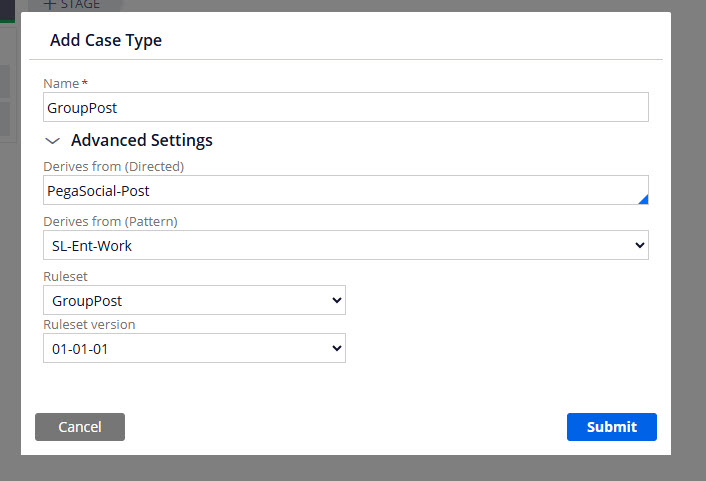The height and width of the screenshot is (481, 706).
Task: Click the Derives from (Directed) label
Action: (113, 166)
